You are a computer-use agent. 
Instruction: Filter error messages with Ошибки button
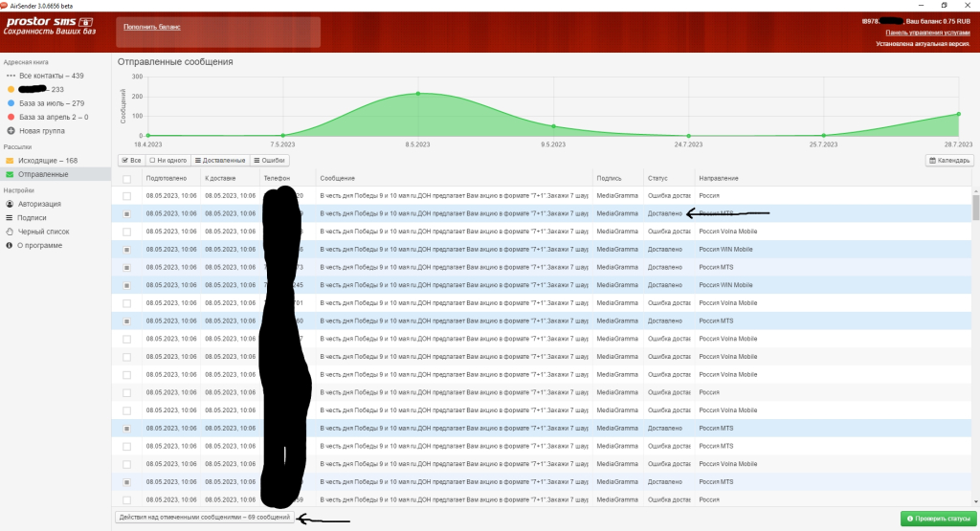tap(269, 161)
